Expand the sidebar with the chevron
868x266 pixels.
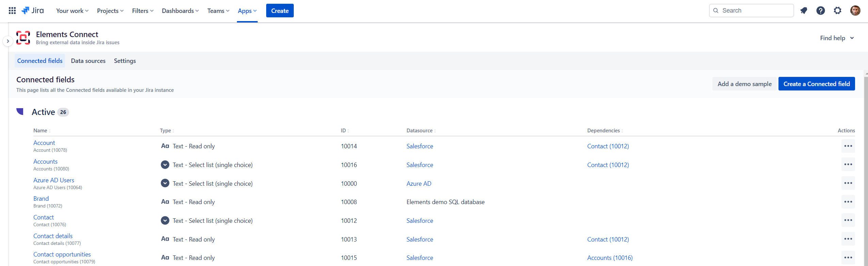8,41
